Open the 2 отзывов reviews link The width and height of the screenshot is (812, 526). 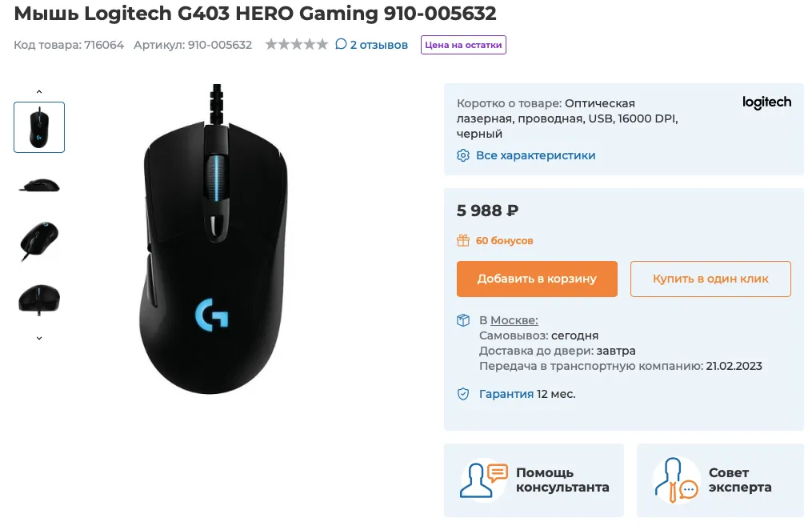coord(379,45)
